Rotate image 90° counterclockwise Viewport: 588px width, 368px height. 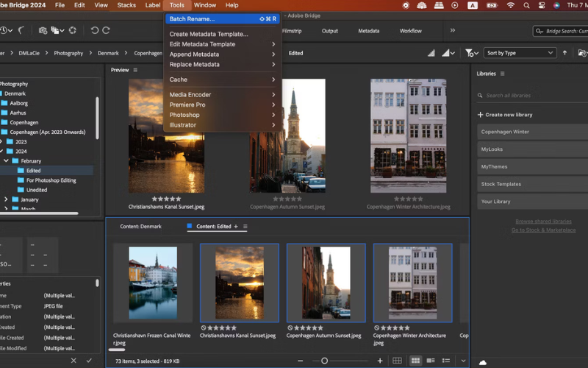click(x=94, y=30)
